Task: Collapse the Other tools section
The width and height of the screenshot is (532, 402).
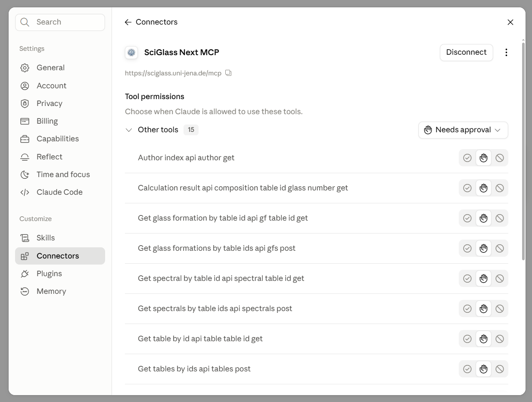Action: coord(128,130)
